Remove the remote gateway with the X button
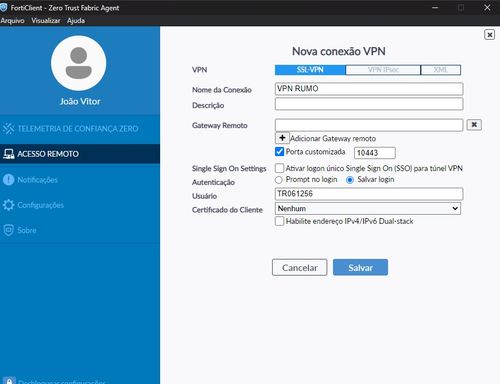500x384 pixels. [x=474, y=125]
